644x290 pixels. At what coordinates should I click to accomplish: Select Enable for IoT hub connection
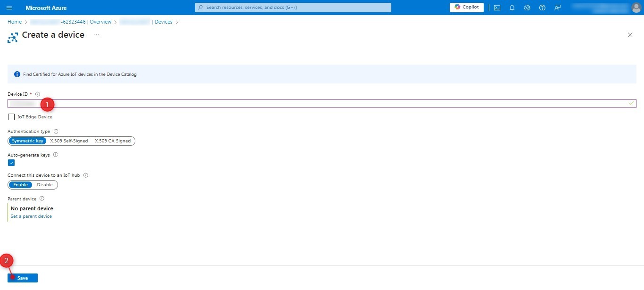(x=20, y=185)
